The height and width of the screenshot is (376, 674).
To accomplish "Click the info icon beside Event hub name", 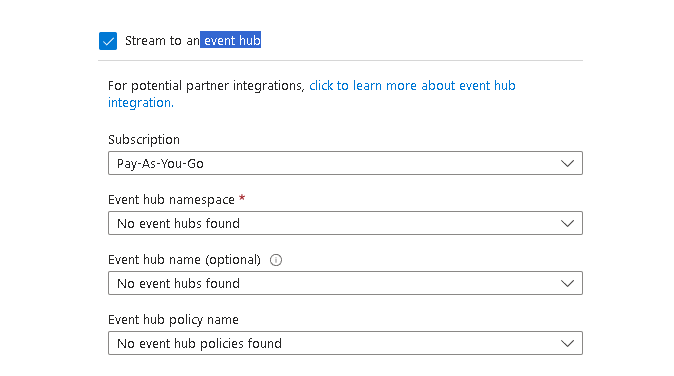I will click(276, 260).
